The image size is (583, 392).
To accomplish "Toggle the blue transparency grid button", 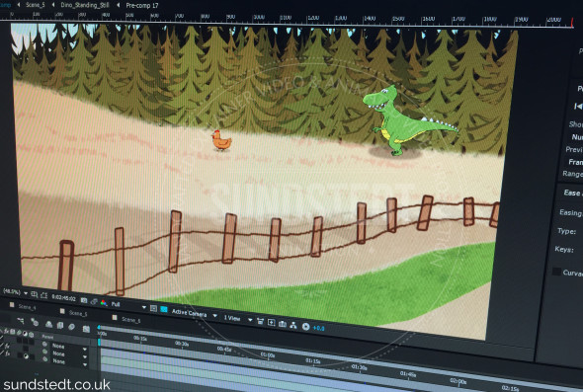I will click(x=164, y=309).
